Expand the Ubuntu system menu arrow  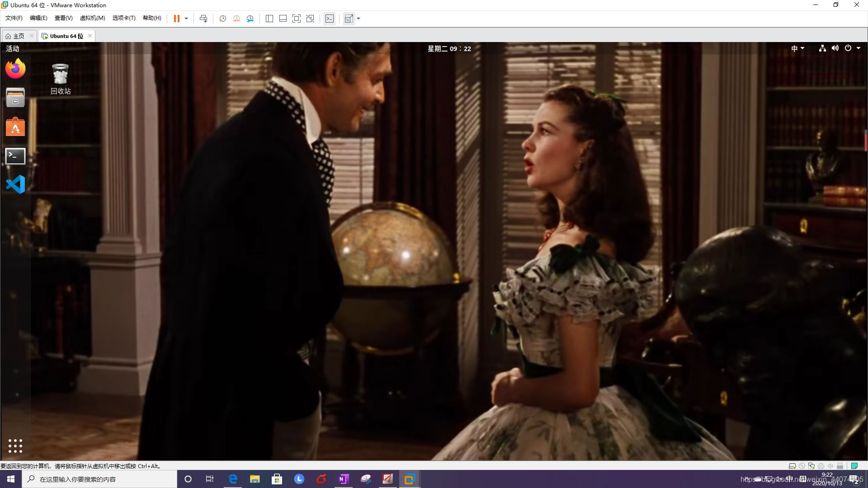(x=859, y=48)
